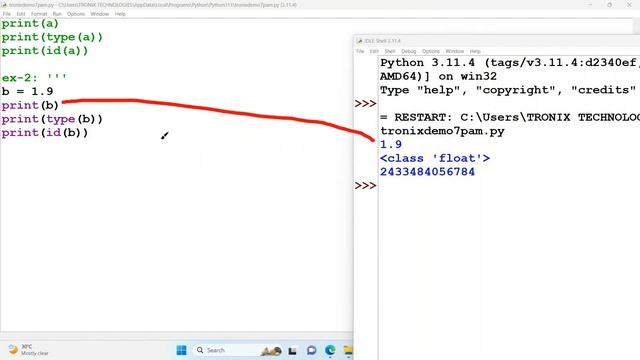This screenshot has width=640, height=360.
Task: Open the Chat app in the taskbar
Action: pyautogui.click(x=311, y=350)
